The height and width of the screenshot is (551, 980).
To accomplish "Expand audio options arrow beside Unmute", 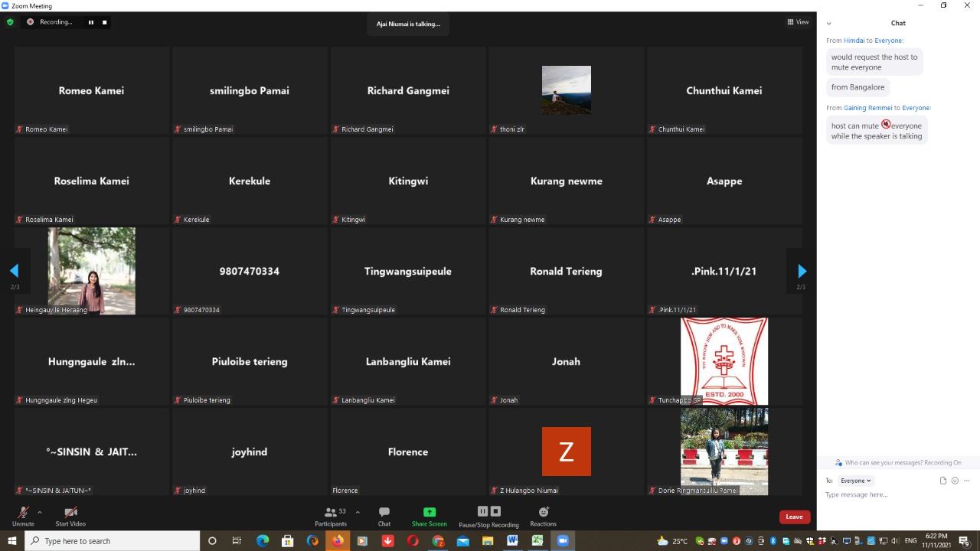I will point(39,512).
